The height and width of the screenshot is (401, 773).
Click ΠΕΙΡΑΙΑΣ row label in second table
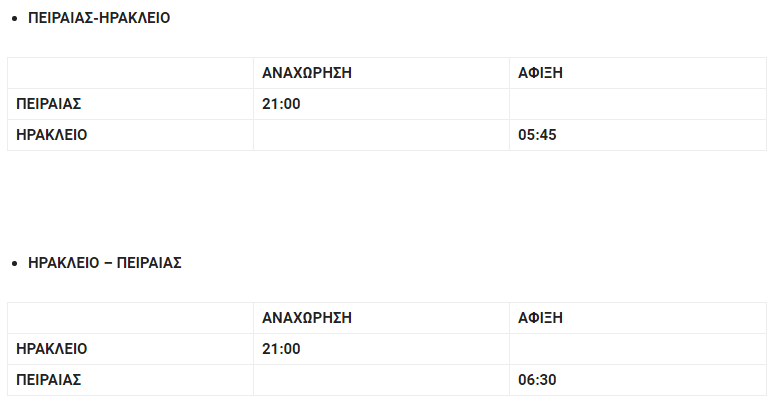point(48,380)
